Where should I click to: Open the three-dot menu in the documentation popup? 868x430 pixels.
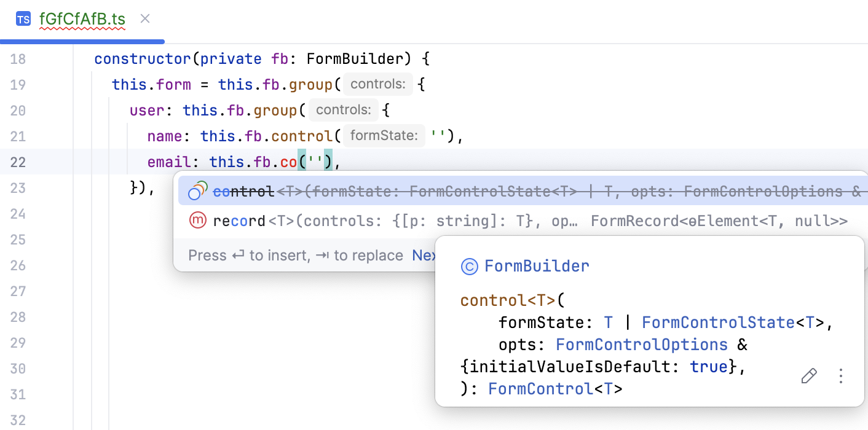tap(840, 376)
